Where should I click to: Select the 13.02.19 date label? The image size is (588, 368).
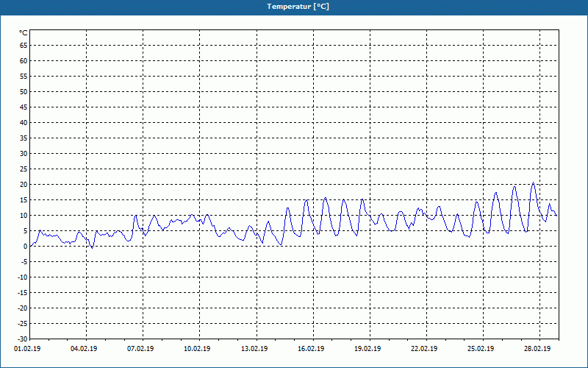(254, 348)
